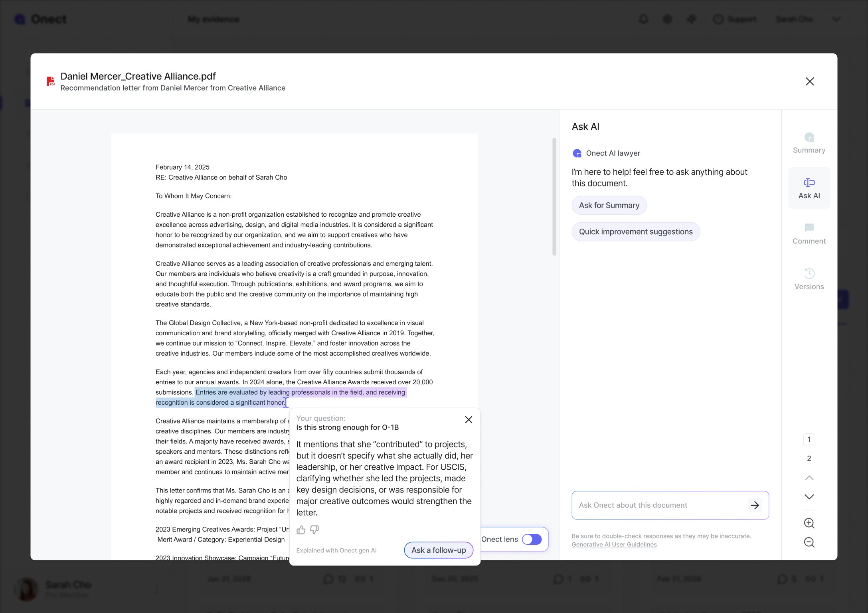Go to next page with down chevron
This screenshot has width=868, height=613.
click(x=809, y=497)
